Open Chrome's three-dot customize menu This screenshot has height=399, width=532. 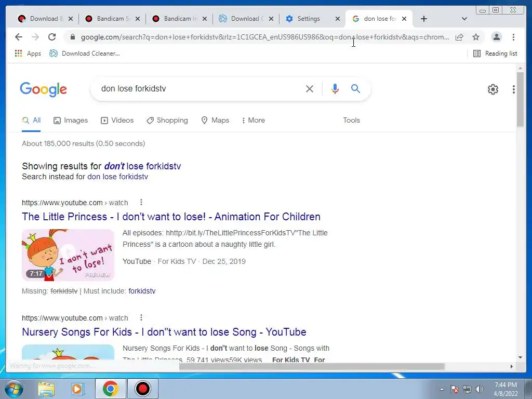[x=513, y=37]
